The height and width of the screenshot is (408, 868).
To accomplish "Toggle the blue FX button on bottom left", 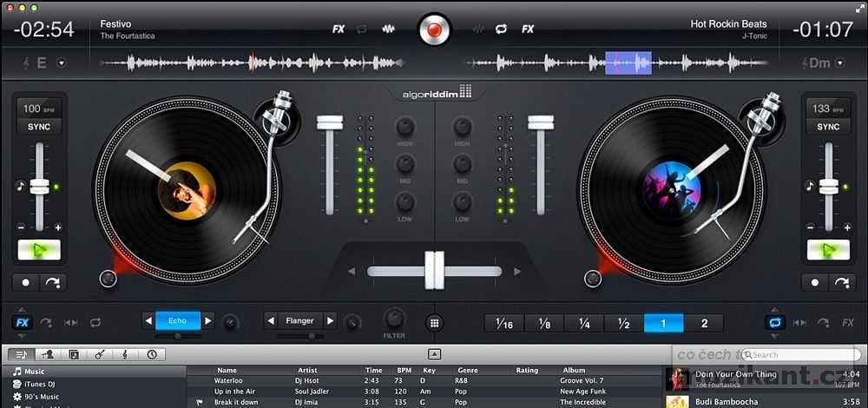I will [x=23, y=322].
